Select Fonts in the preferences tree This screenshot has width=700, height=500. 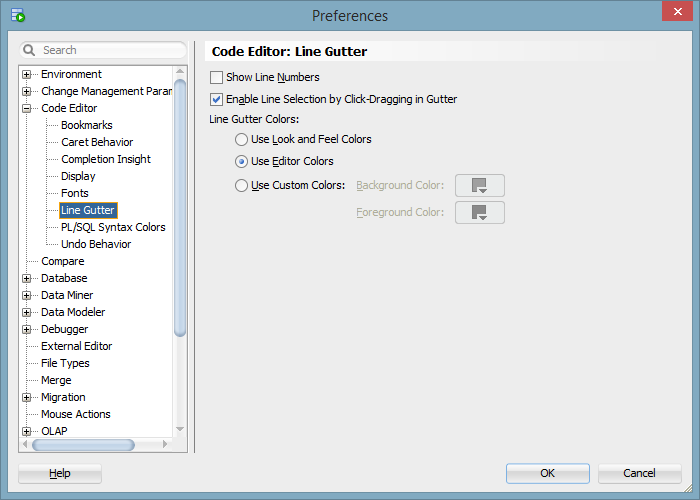(x=75, y=194)
